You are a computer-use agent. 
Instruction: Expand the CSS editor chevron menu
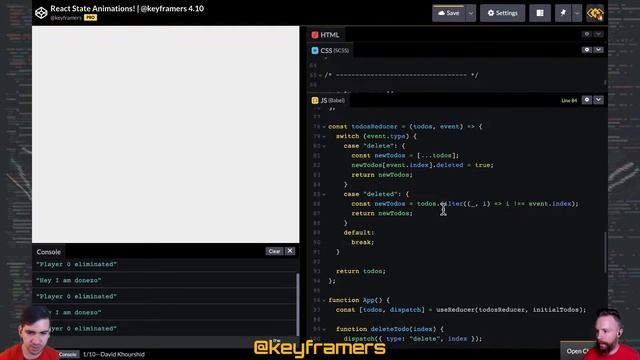click(x=598, y=50)
